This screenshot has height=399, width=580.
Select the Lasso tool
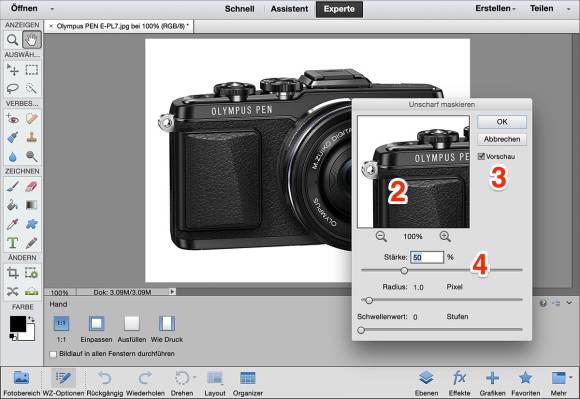pos(13,88)
